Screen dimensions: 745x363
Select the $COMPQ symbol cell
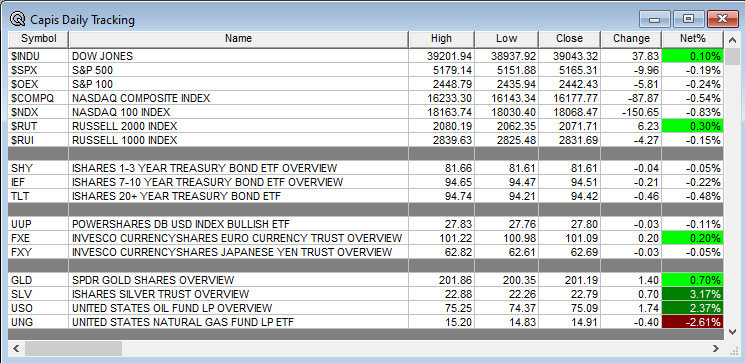point(39,98)
